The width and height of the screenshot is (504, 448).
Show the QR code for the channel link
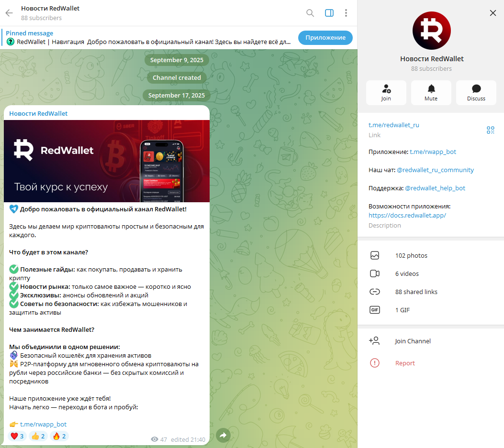click(490, 130)
